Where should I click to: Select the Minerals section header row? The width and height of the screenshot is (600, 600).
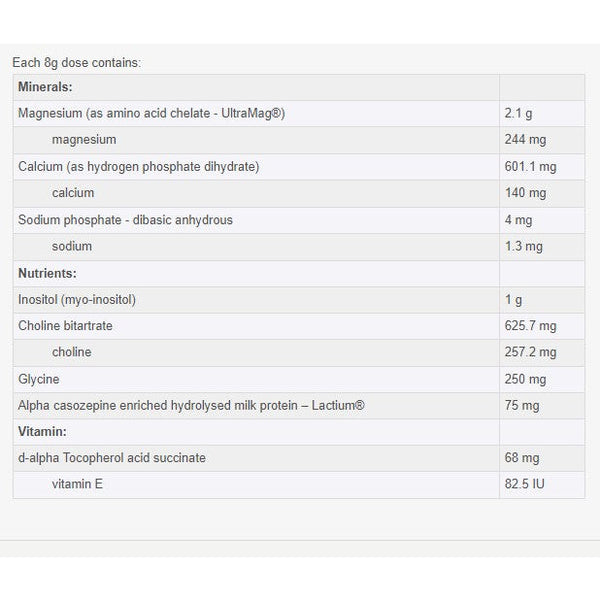(45, 87)
